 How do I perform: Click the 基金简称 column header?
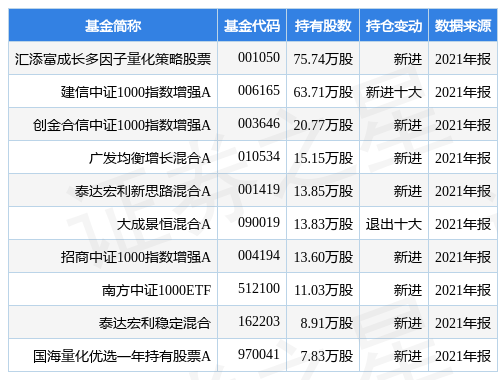(113, 26)
